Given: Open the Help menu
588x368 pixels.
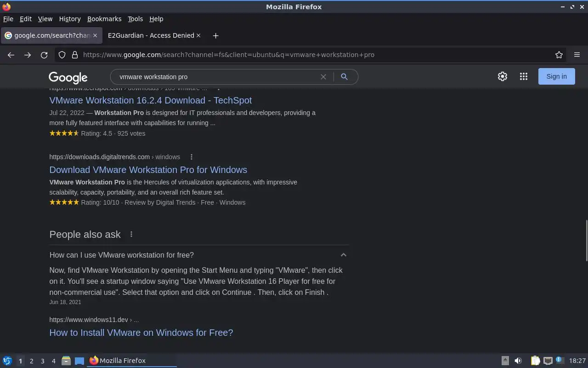Looking at the screenshot, I should (156, 19).
